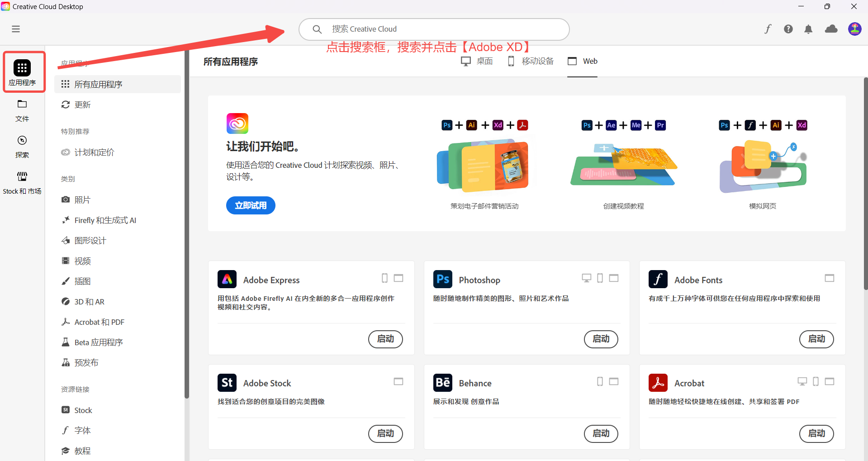Click the Acrobat app icon
Image resolution: width=868 pixels, height=461 pixels.
click(658, 383)
